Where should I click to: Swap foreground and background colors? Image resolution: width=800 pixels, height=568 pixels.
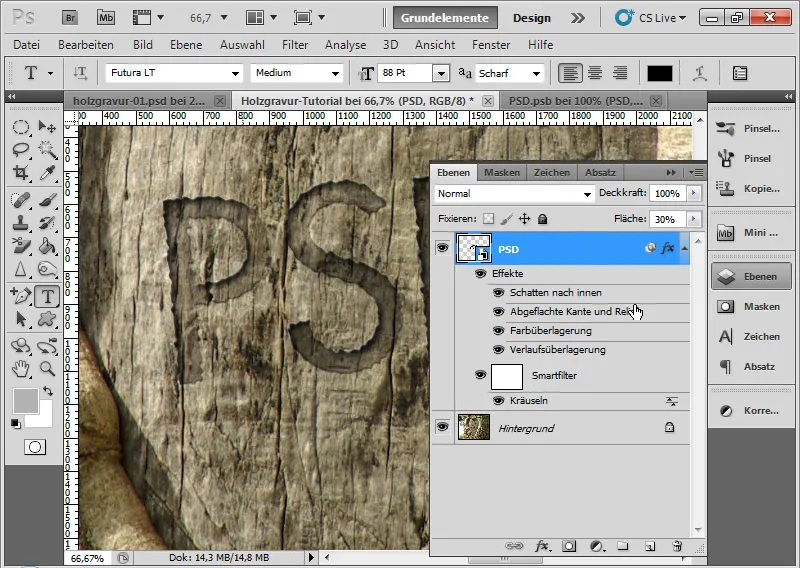pos(48,391)
